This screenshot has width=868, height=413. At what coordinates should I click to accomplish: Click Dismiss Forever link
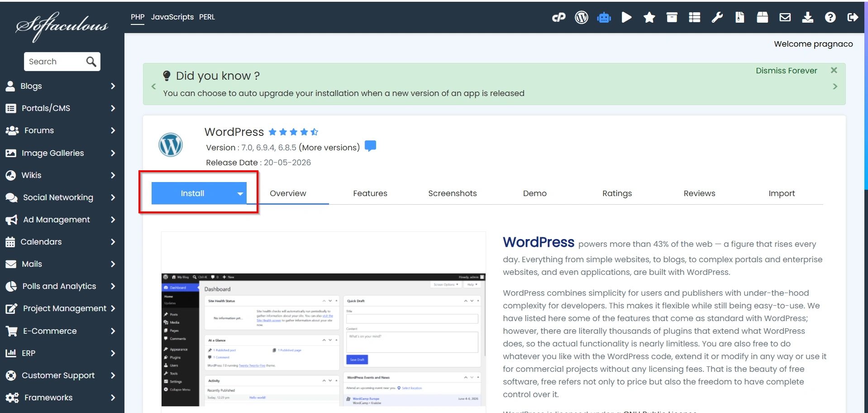[x=787, y=71]
